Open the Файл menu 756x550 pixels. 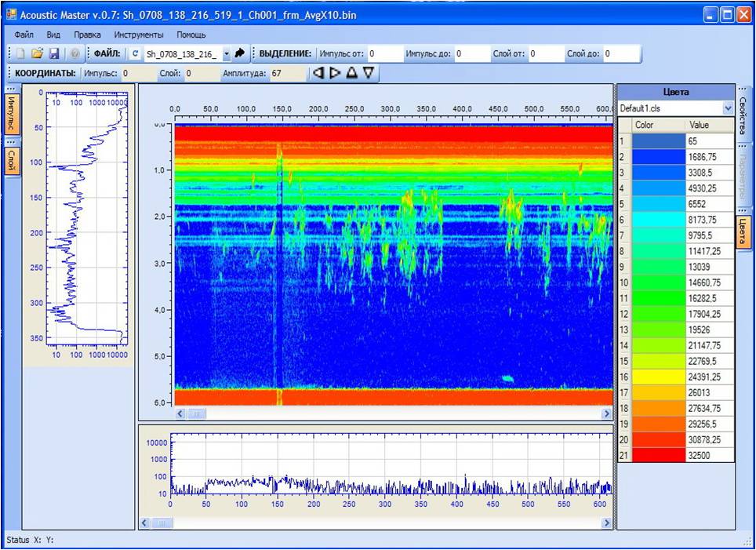[24, 35]
